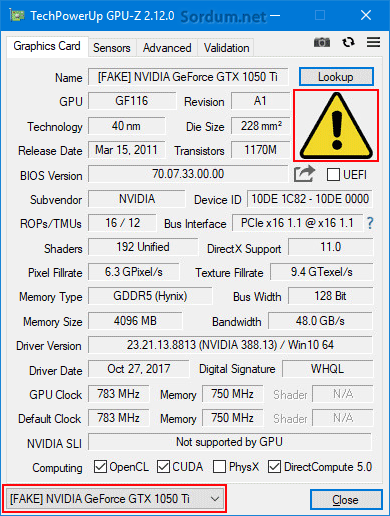
Task: Click the BIOS export share icon
Action: click(304, 174)
